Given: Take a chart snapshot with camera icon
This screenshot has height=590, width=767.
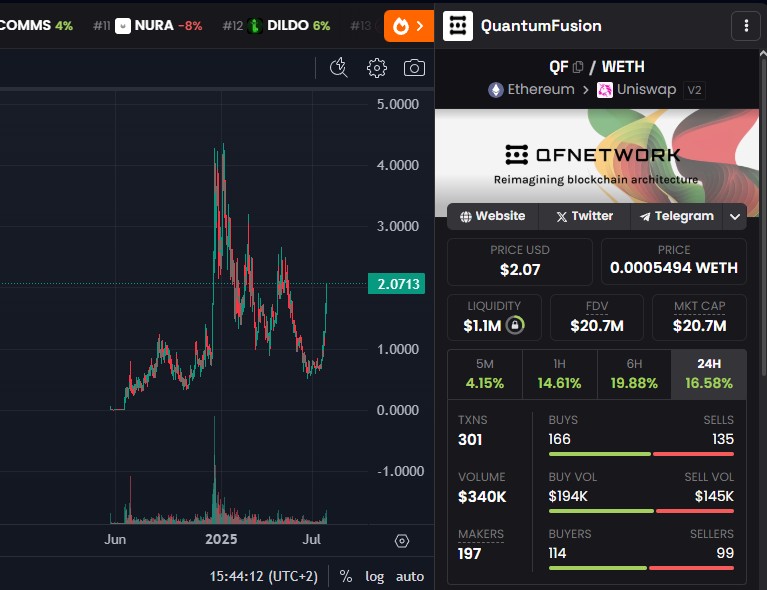Looking at the screenshot, I should pyautogui.click(x=414, y=68).
